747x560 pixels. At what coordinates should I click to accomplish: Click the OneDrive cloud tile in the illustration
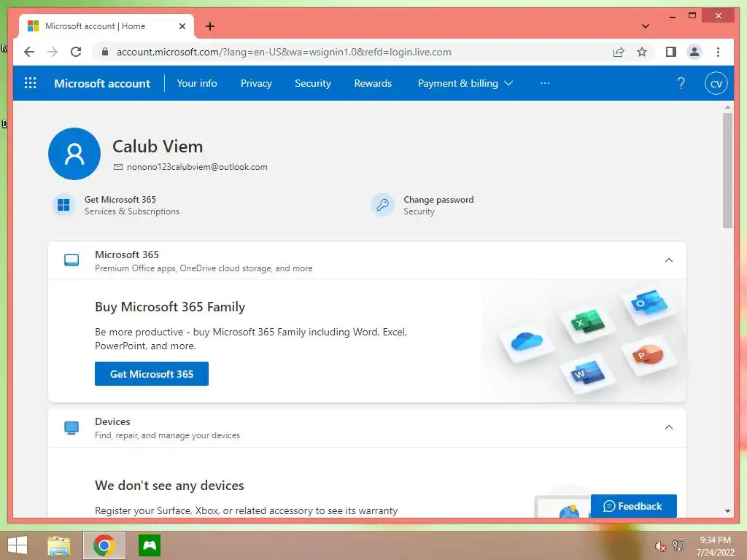(x=527, y=342)
